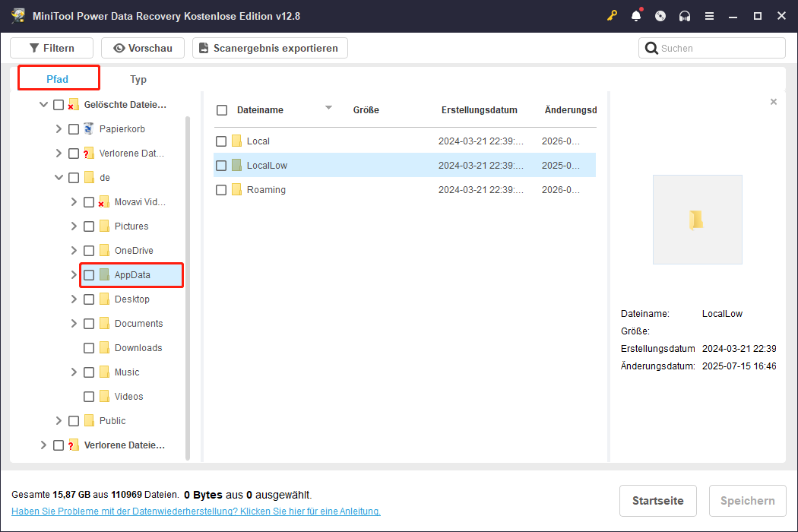This screenshot has width=798, height=532.
Task: Check the LocalLow folder checkbox
Action: tap(221, 165)
